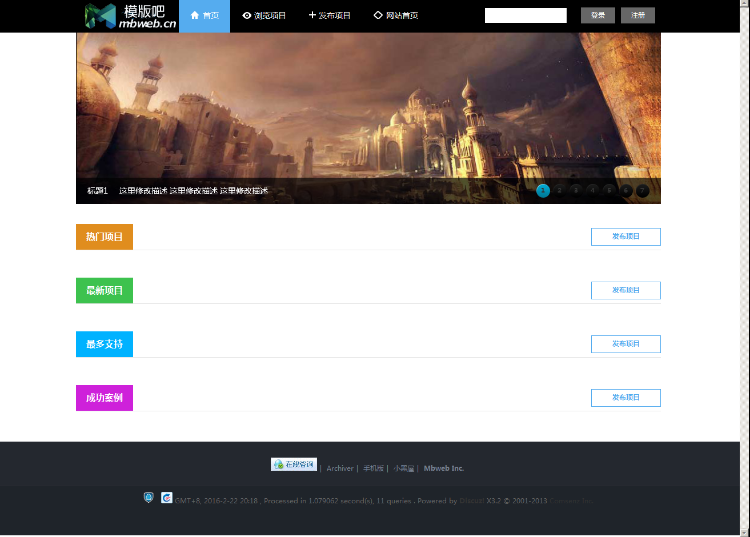Open the Mbweb Inc. footer link

(x=444, y=469)
